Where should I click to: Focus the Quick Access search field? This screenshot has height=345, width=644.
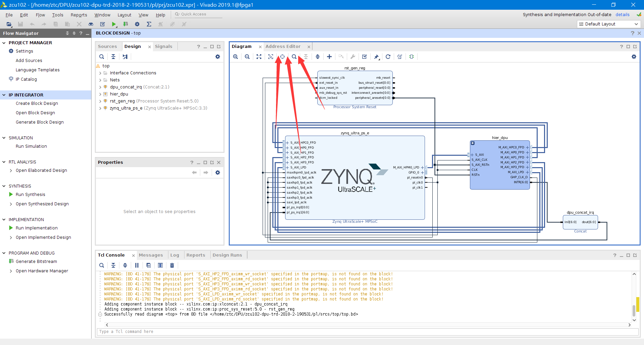[x=198, y=14]
